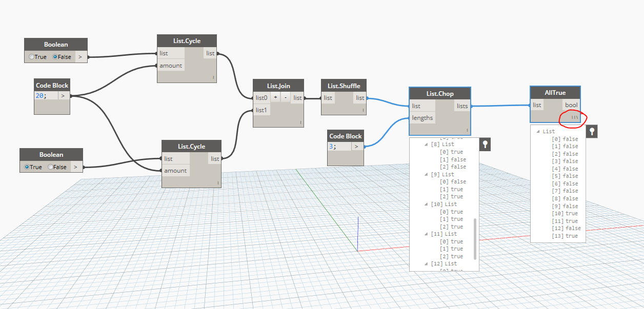644x309 pixels.
Task: Select True on the bottom Boolean node
Action: (27, 167)
